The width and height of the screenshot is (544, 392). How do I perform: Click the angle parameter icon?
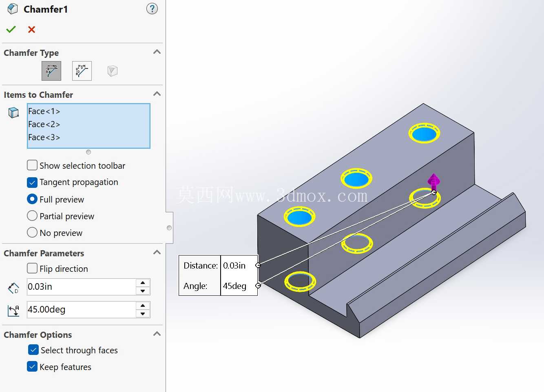(13, 311)
